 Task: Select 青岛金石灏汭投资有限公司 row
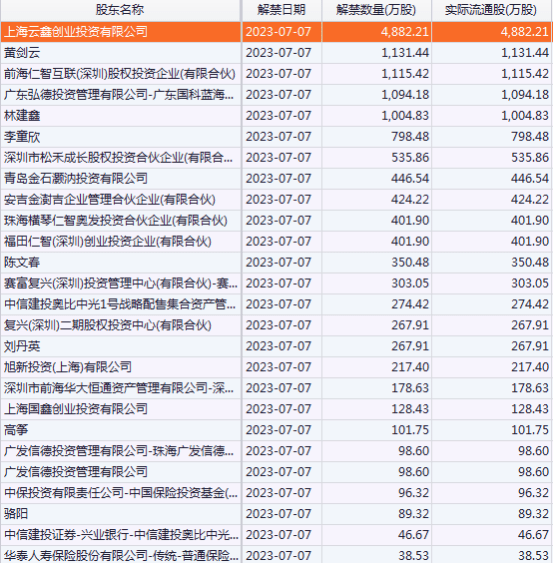pyautogui.click(x=276, y=179)
